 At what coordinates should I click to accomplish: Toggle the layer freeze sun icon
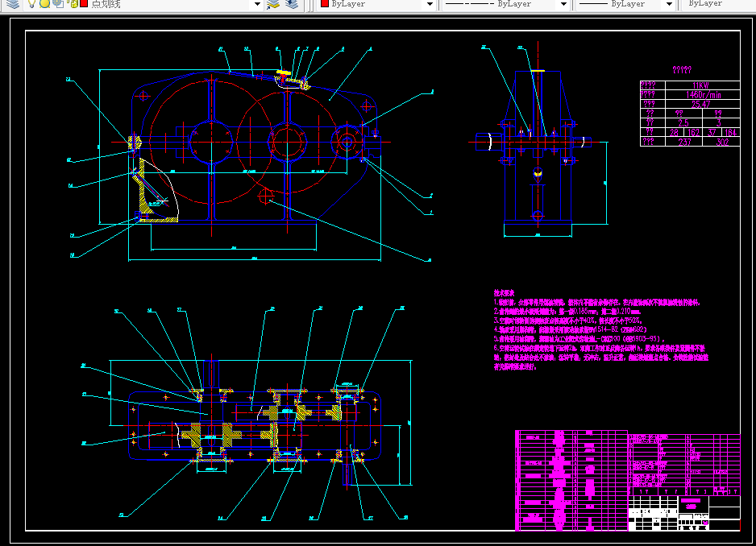(x=44, y=4)
